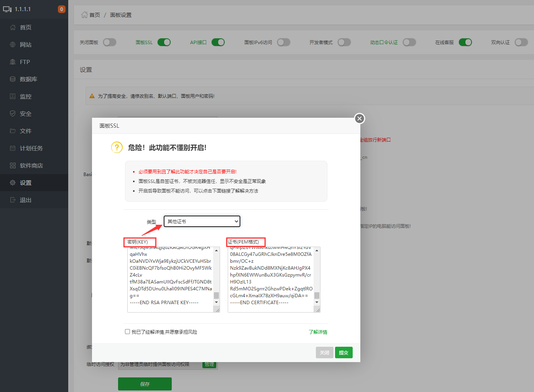Screen dimensions: 534x392
Task: Click the 密钥(KEY) scrollbar down arrow
Action: point(217,302)
